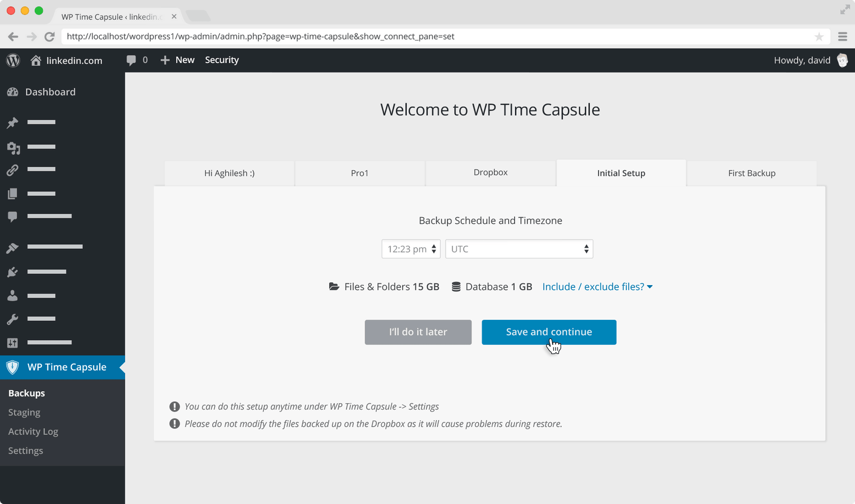Open the Dropbox tab
The width and height of the screenshot is (855, 504).
pos(490,172)
